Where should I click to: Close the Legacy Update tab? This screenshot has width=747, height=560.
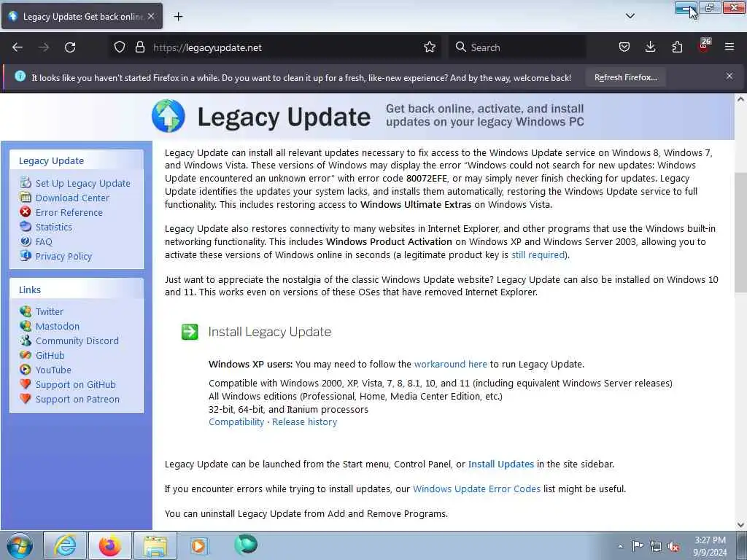click(x=151, y=16)
